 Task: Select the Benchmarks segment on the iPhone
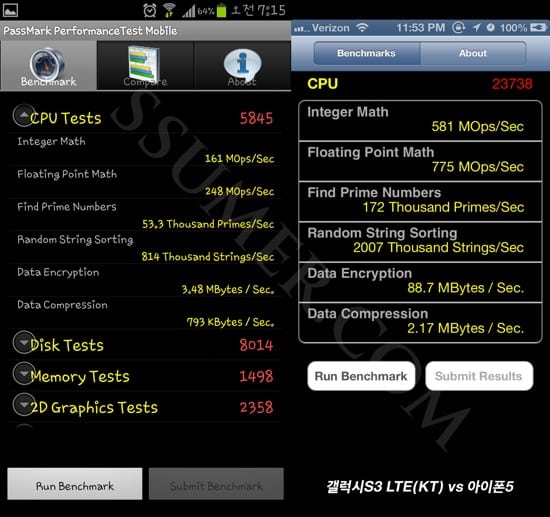click(367, 53)
